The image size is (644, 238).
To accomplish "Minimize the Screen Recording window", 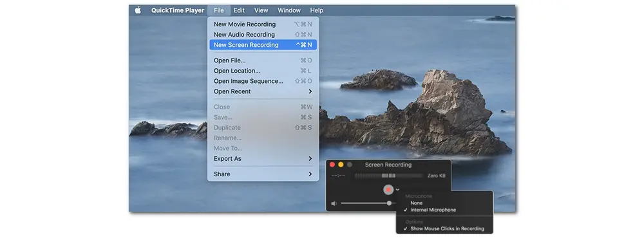I will [341, 165].
